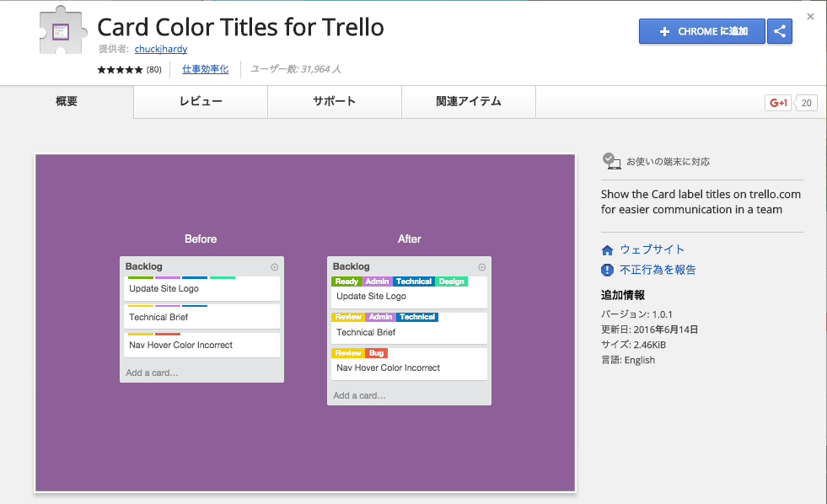827x504 pixels.
Task: Open the 概要 tab
Action: (67, 101)
